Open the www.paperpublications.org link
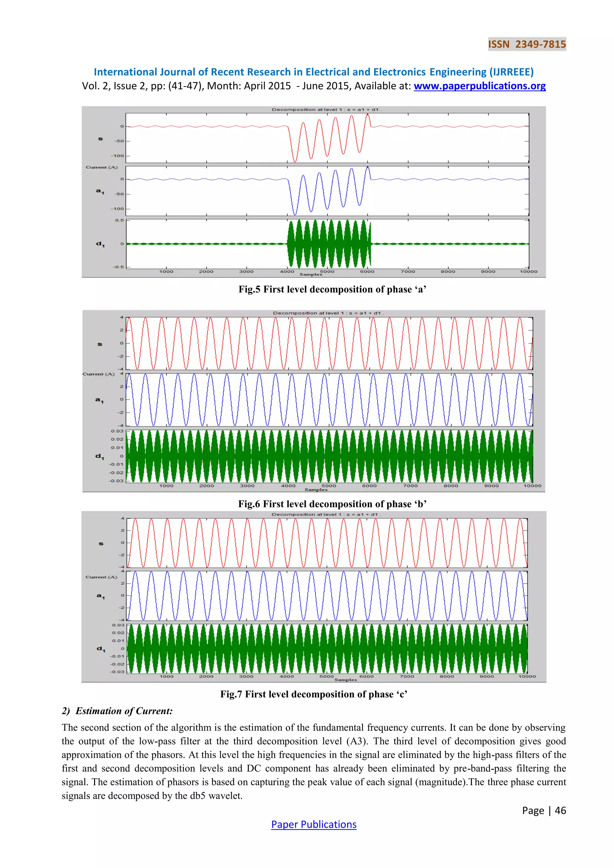614x868 pixels. coord(479,86)
